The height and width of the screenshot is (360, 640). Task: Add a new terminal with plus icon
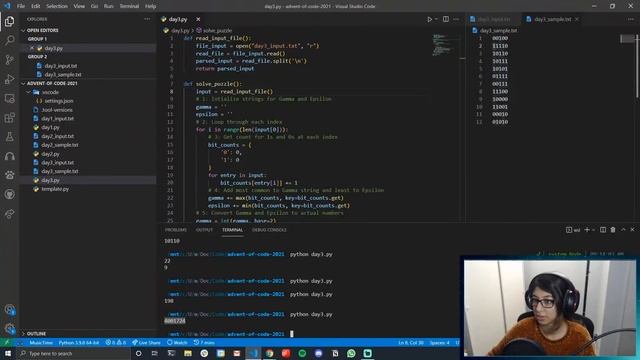tap(587, 230)
